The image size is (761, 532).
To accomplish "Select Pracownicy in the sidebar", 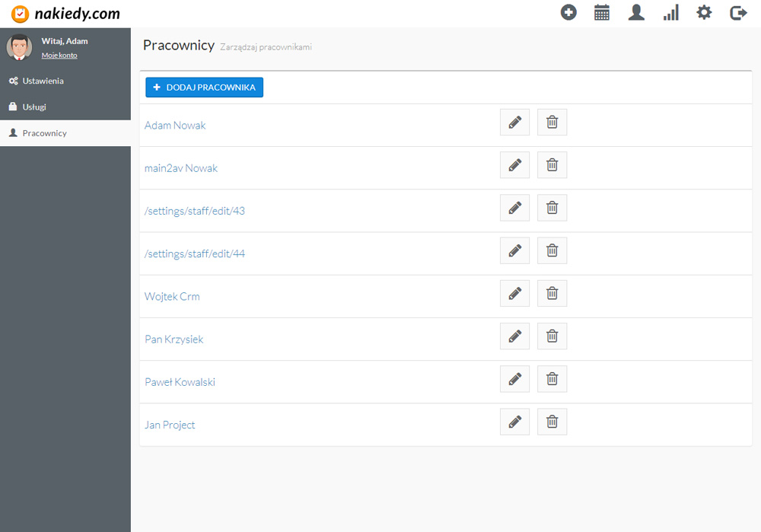I will [x=65, y=133].
